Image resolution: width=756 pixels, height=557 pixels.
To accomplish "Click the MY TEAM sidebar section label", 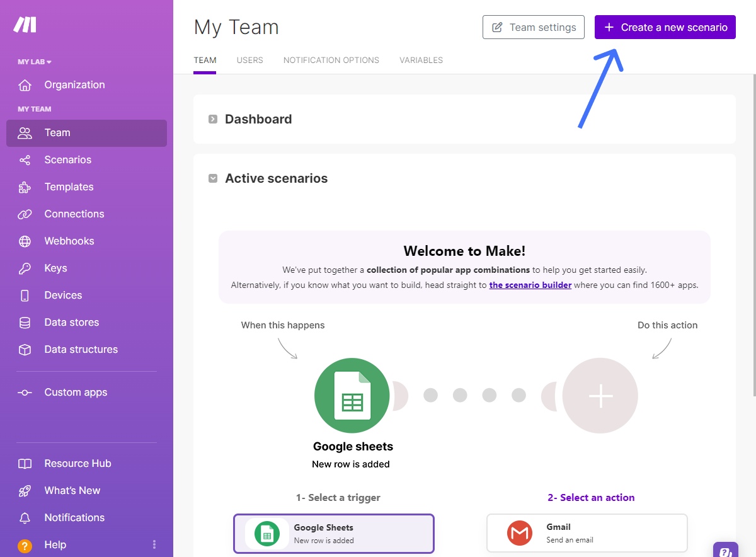I will tap(35, 109).
